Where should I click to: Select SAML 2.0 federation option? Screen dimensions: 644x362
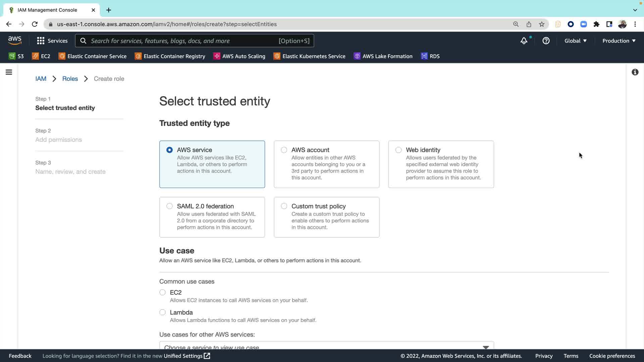click(x=169, y=206)
